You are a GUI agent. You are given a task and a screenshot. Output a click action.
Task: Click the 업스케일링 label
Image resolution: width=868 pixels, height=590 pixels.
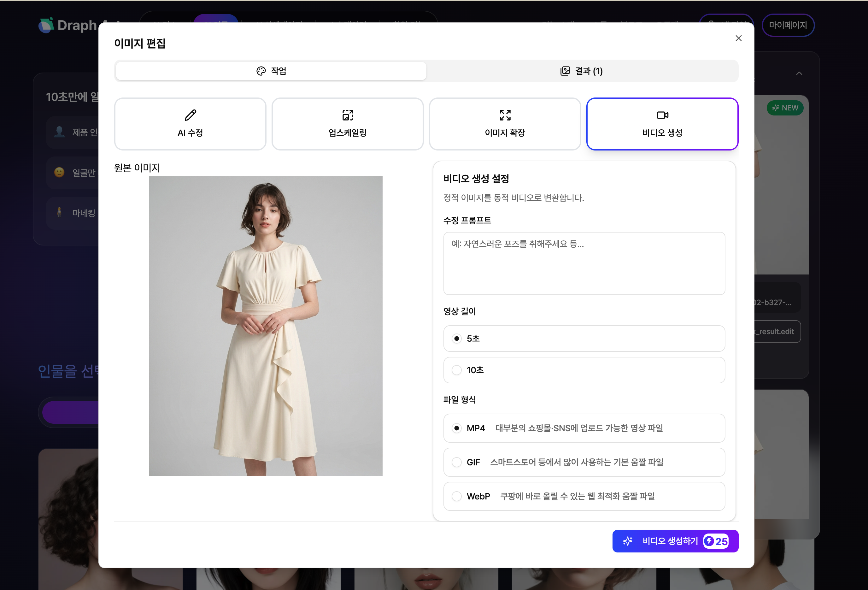tap(348, 133)
